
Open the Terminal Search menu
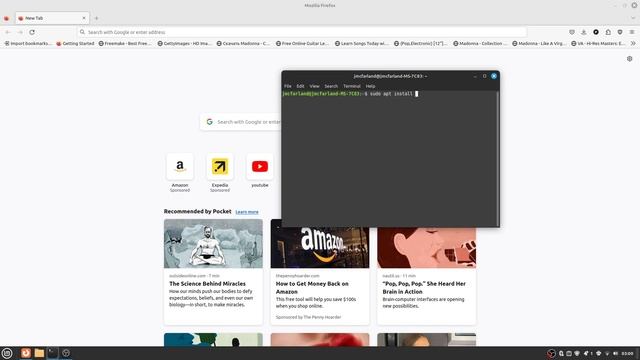pos(331,86)
